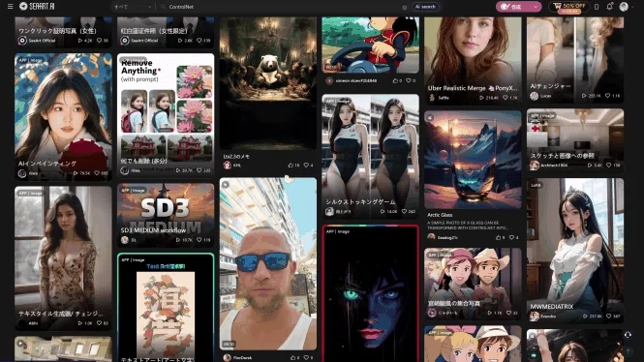Open the dark blue-faced woman card
Image resolution: width=644 pixels, height=362 pixels.
tap(370, 293)
